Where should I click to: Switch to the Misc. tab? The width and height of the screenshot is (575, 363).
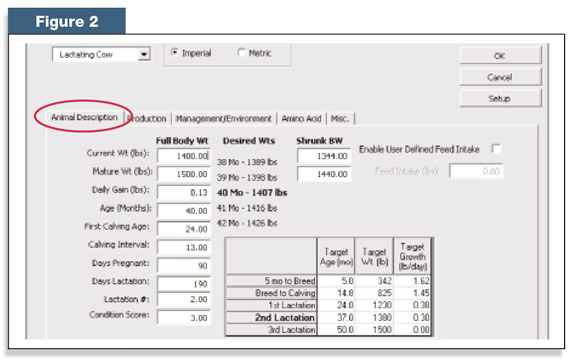coord(340,119)
